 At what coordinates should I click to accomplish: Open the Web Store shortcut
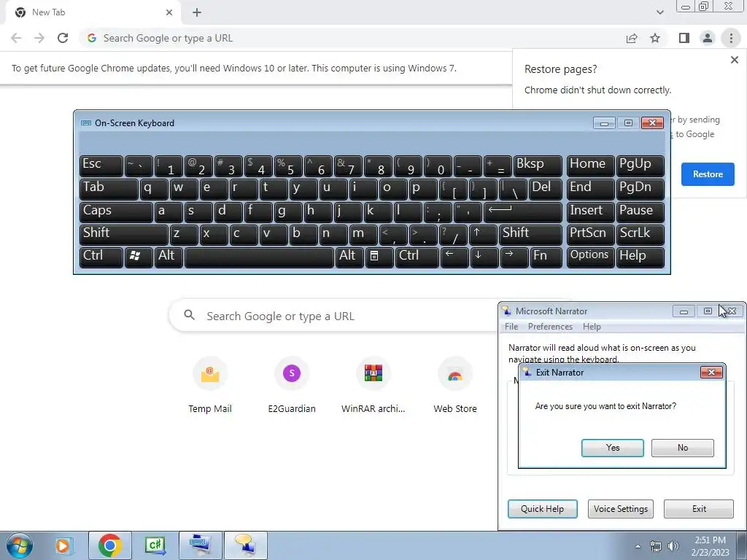[455, 385]
